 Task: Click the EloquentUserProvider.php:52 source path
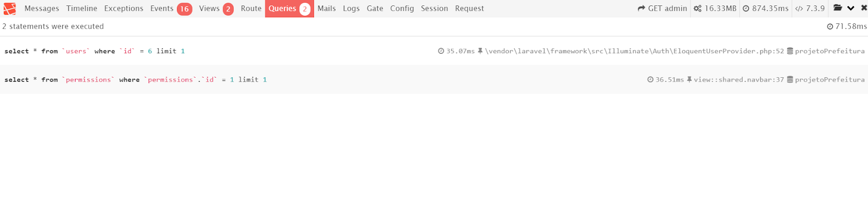(x=635, y=51)
